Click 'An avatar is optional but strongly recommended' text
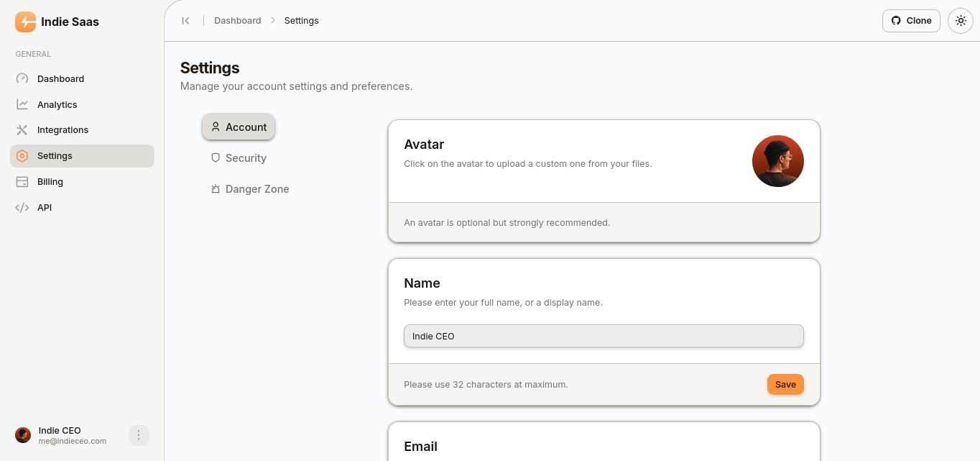Image resolution: width=980 pixels, height=461 pixels. pos(507,223)
